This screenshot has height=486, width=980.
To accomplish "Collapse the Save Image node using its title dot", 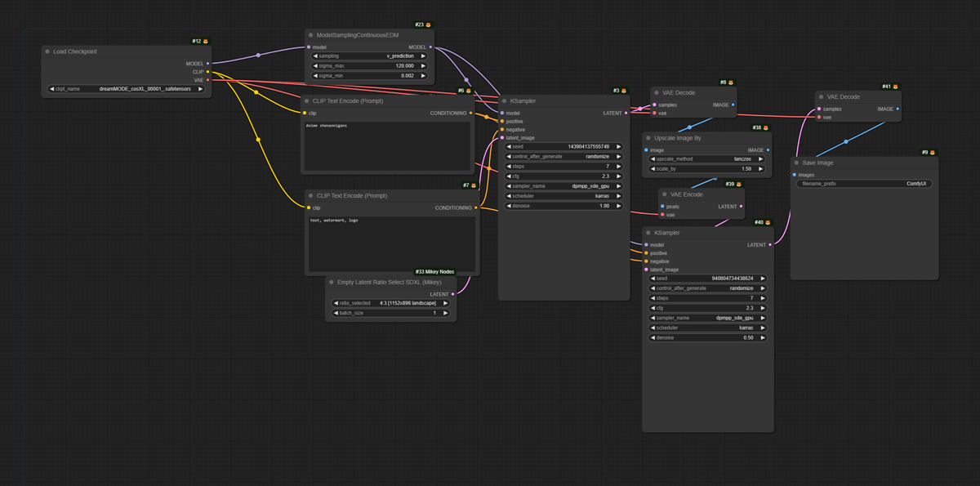I will coord(796,163).
